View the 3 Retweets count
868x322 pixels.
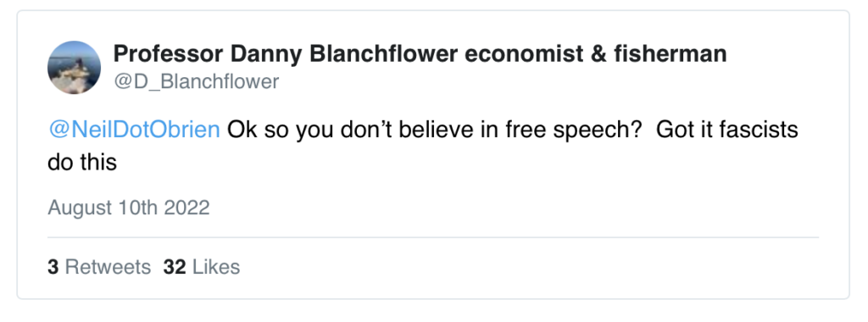pyautogui.click(x=99, y=267)
